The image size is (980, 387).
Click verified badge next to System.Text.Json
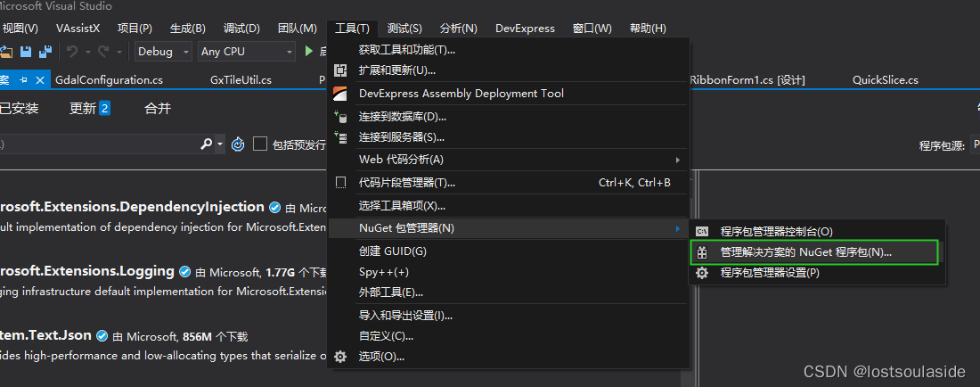[x=102, y=336]
